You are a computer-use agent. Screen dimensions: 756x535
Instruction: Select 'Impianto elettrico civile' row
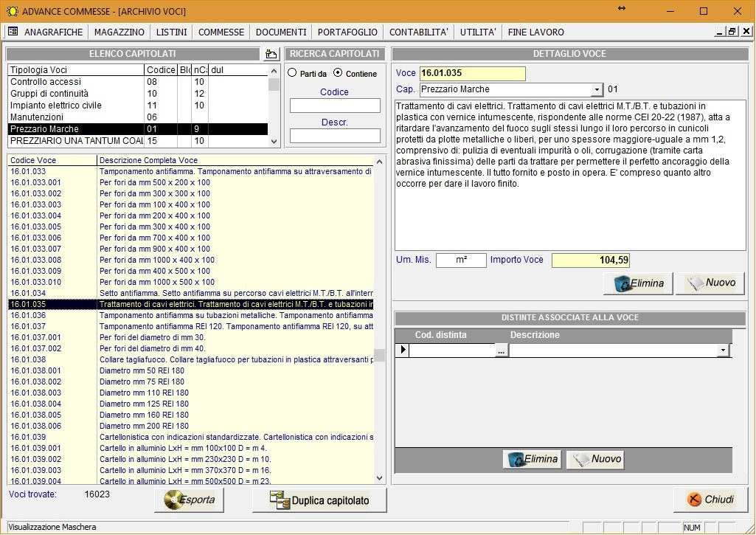[x=138, y=106]
